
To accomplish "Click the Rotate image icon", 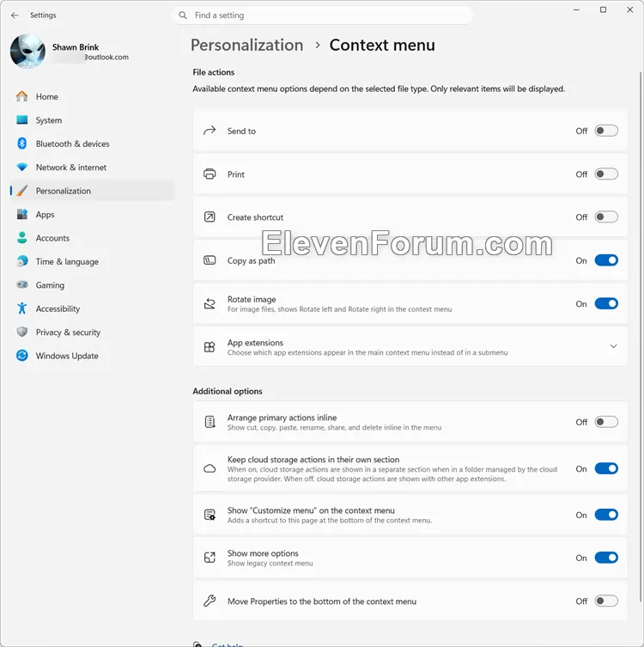I will coord(210,304).
